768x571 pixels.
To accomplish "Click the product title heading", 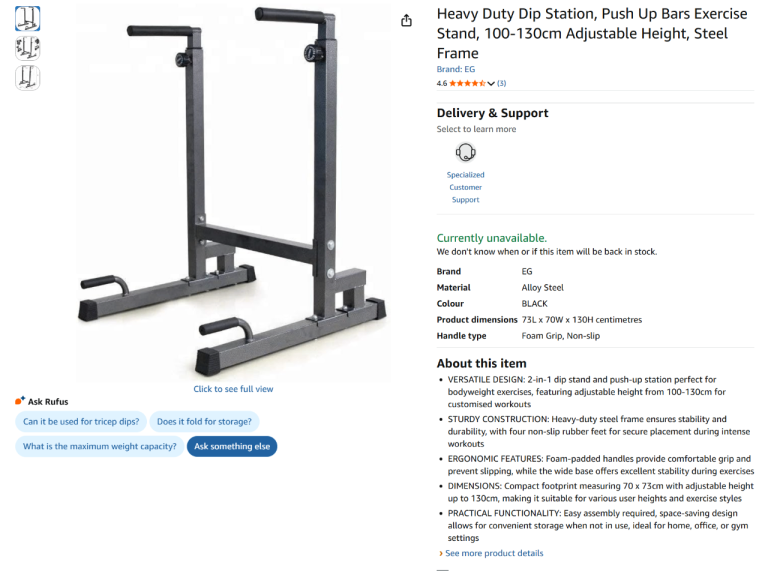I will 592,34.
